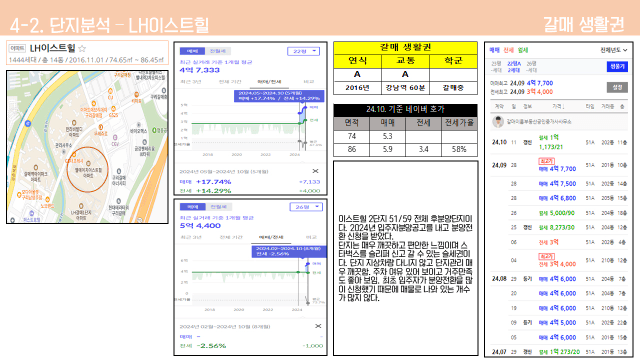Open the 비교 tab in the lower chart
The image size is (640, 360).
pos(311,237)
